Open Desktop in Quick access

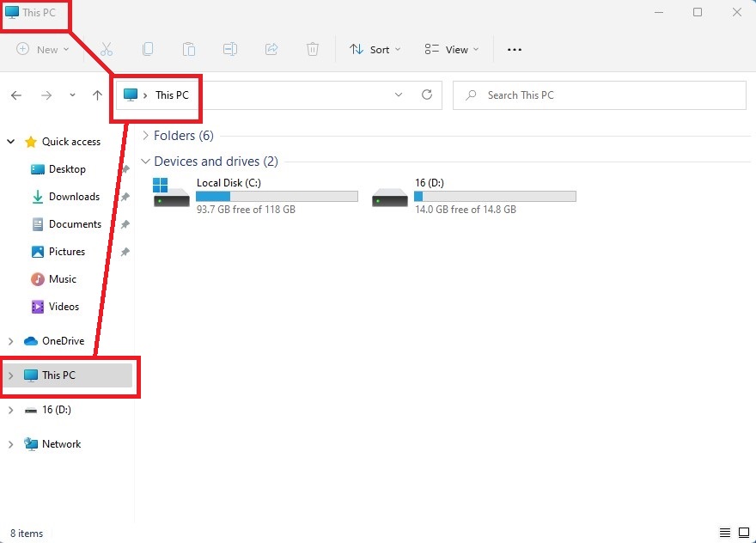[x=68, y=169]
